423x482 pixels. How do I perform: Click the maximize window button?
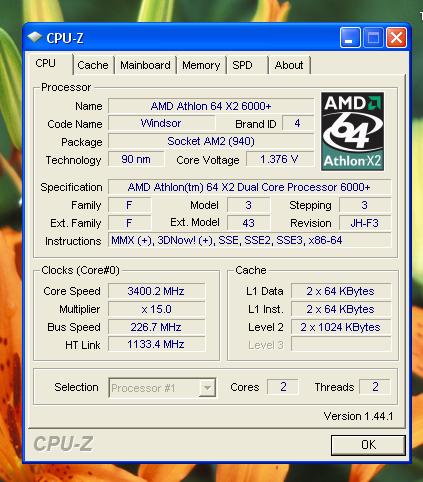373,37
